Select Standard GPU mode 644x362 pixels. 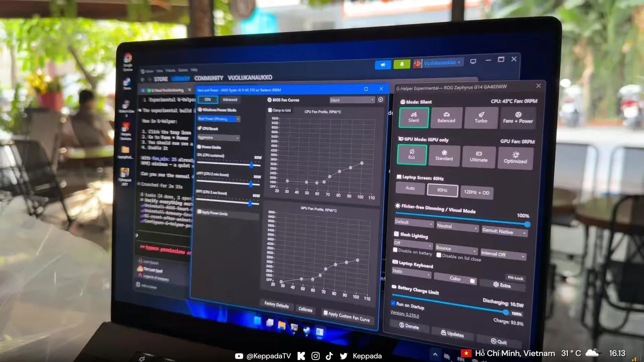pos(444,156)
